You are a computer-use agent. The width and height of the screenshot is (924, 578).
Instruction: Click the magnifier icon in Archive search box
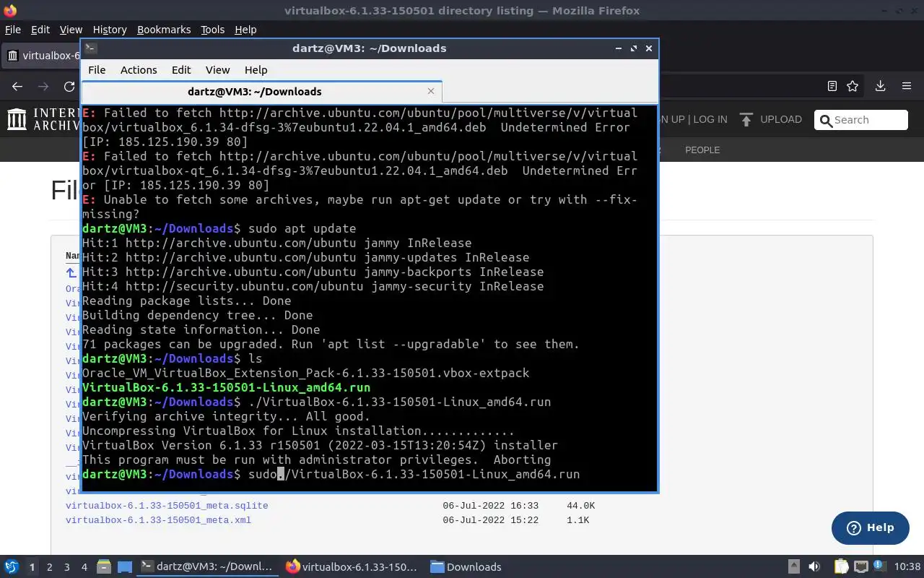[x=825, y=120]
